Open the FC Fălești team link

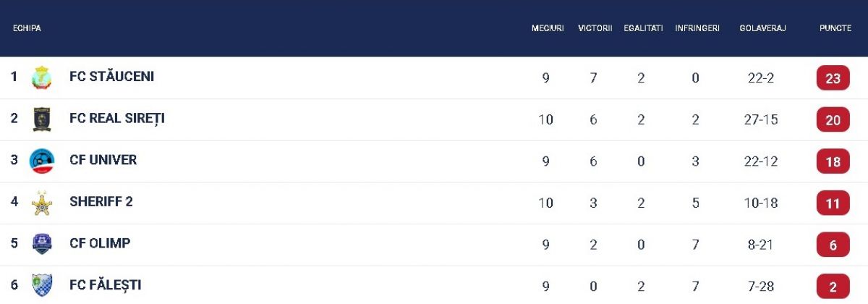click(x=106, y=285)
